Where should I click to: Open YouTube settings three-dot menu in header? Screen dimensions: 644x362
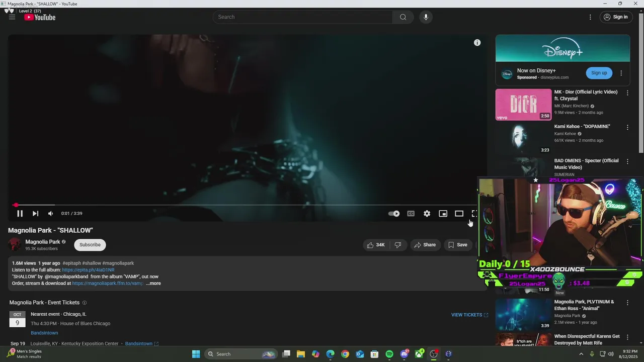click(590, 17)
